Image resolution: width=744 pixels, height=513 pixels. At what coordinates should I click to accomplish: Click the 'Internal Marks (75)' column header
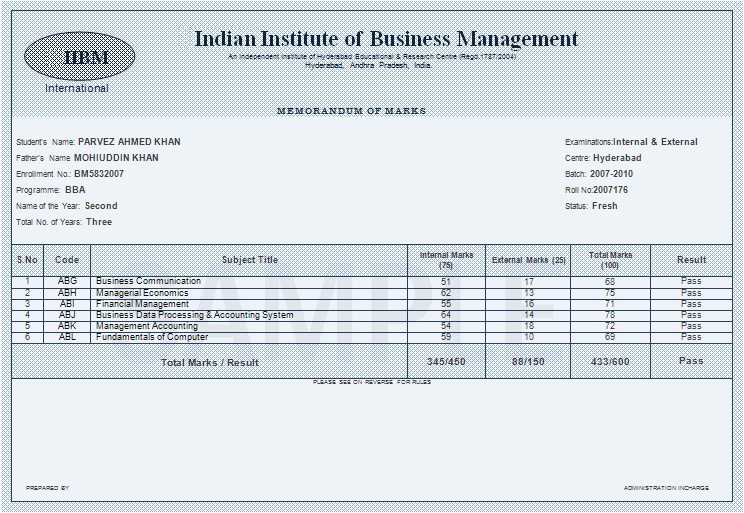click(446, 260)
